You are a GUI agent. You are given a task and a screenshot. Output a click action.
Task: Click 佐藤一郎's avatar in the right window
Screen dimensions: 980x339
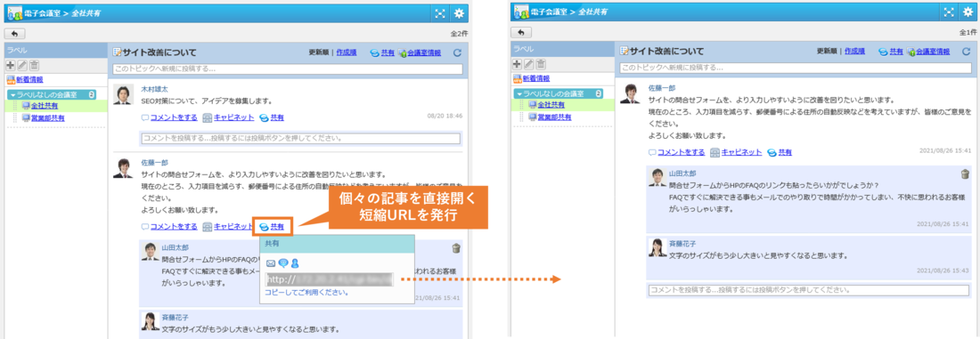tap(631, 94)
